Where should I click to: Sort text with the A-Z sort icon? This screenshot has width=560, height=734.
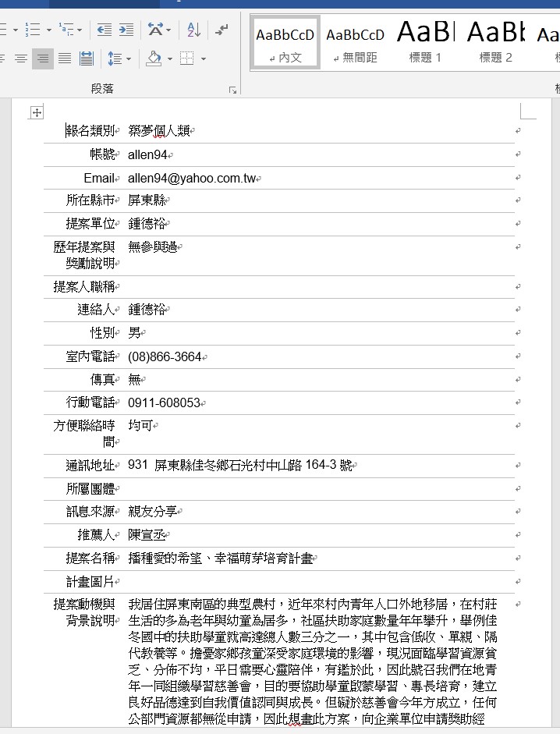194,30
